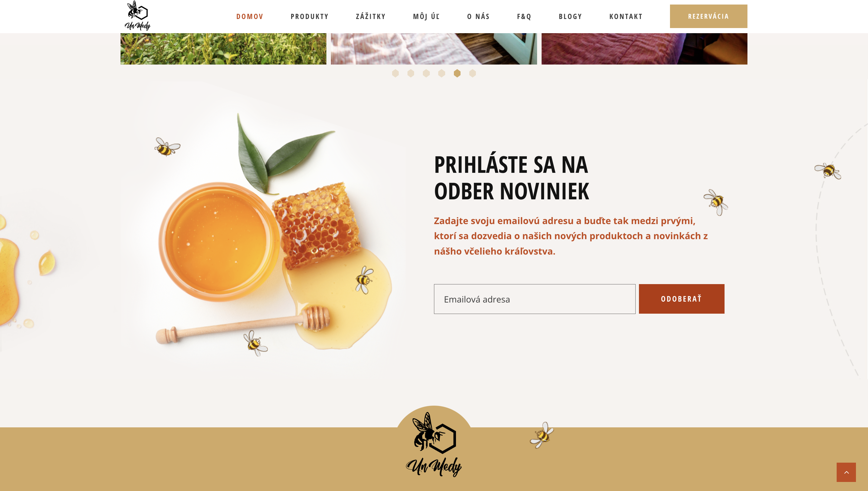Viewport: 868px width, 491px height.
Task: Select the third carousel hexagon dot
Action: click(x=426, y=73)
